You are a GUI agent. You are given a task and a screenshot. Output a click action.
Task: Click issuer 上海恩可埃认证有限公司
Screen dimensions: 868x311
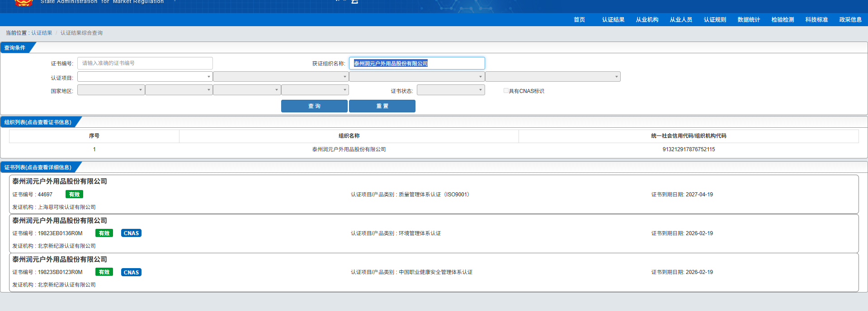coord(66,207)
